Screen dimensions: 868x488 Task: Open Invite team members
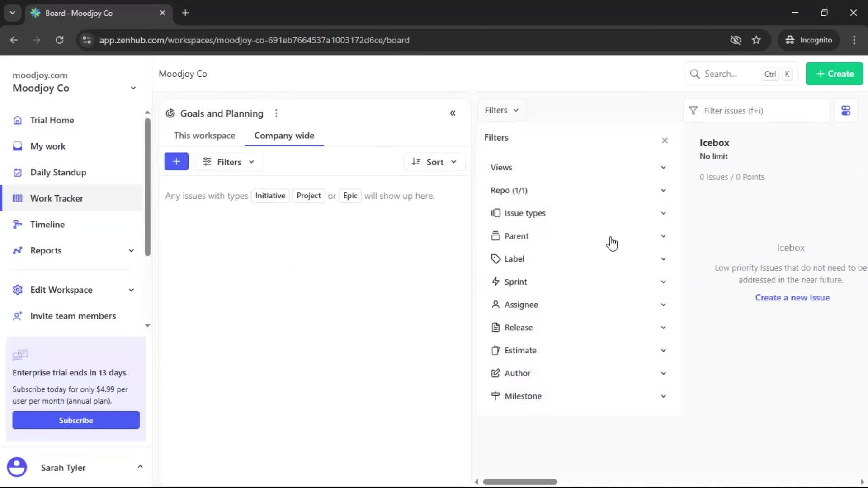pyautogui.click(x=72, y=316)
